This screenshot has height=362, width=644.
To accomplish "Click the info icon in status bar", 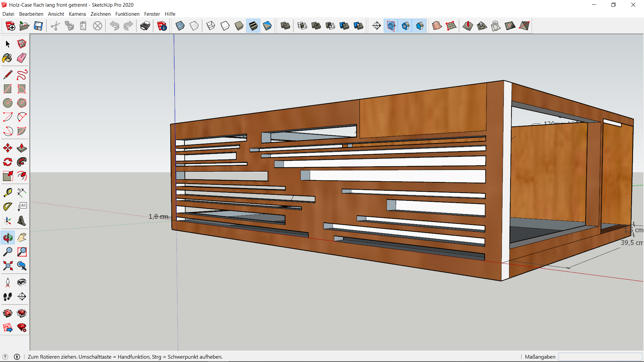I will click(x=17, y=357).
